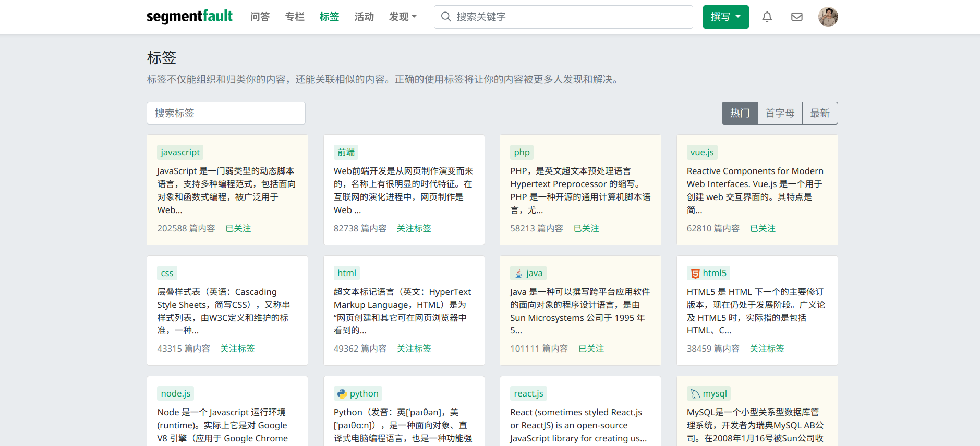Expand the 发现 discover dropdown menu
The height and width of the screenshot is (446, 980).
pyautogui.click(x=403, y=17)
